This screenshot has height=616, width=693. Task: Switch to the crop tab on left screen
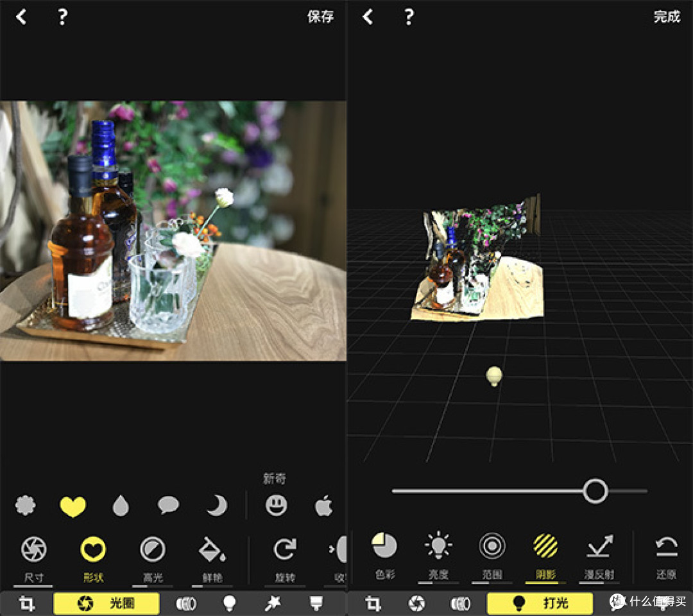coord(26,603)
